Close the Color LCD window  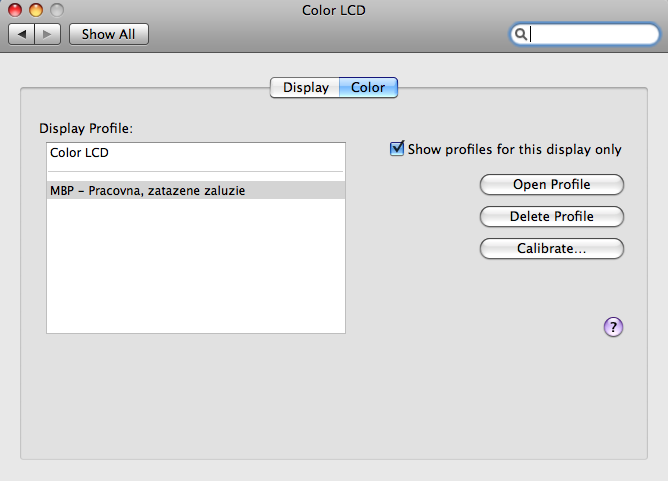click(x=15, y=10)
